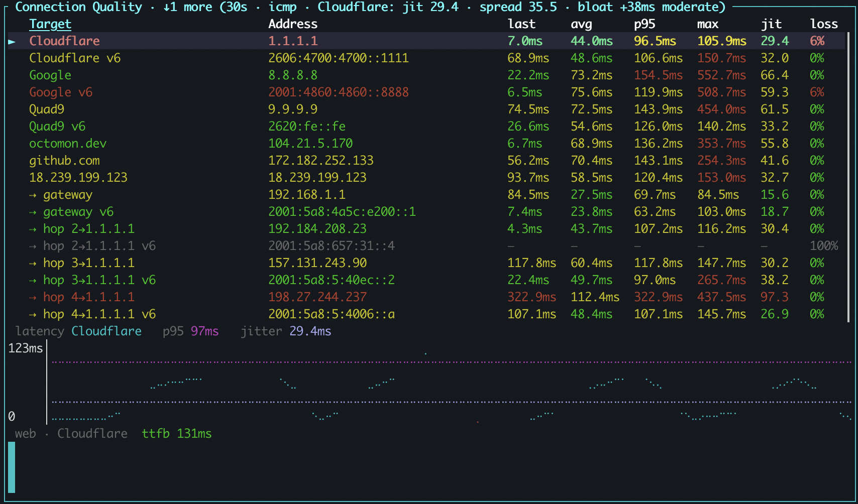Click the last column header
The height and width of the screenshot is (504, 858).
tap(521, 24)
